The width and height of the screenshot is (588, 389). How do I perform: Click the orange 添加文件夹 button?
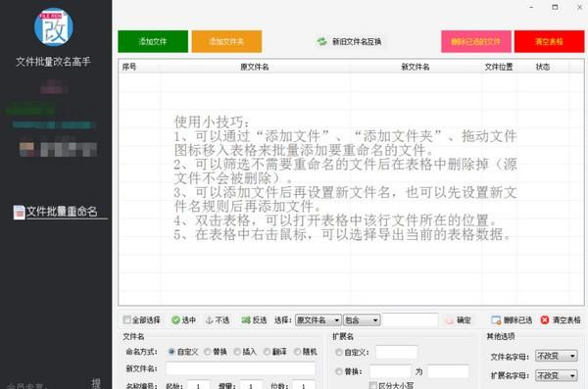(x=226, y=41)
